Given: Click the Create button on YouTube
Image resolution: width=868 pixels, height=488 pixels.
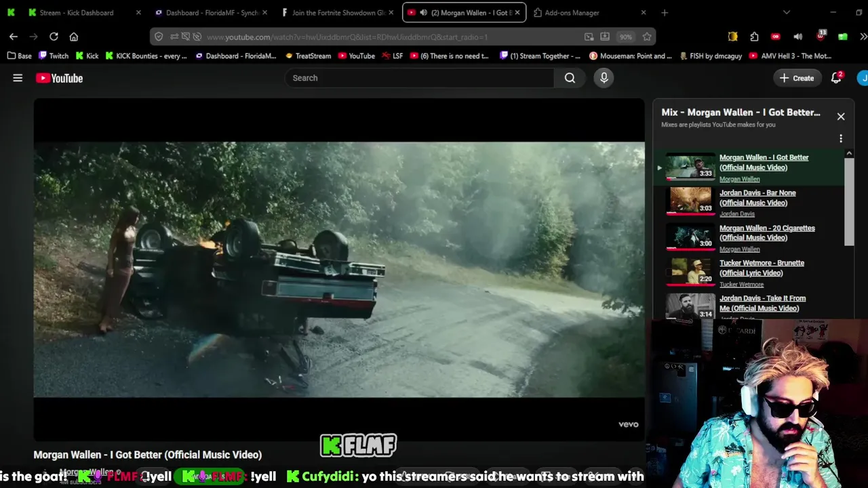Looking at the screenshot, I should click(796, 78).
